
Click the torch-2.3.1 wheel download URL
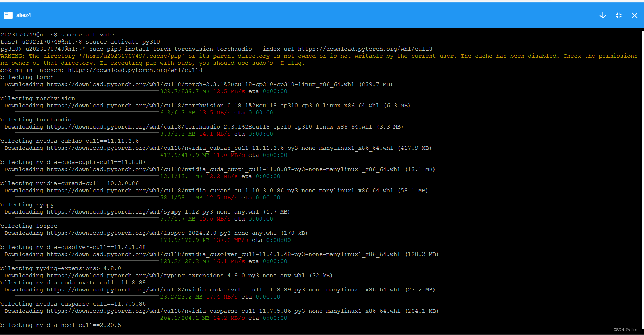coord(200,84)
